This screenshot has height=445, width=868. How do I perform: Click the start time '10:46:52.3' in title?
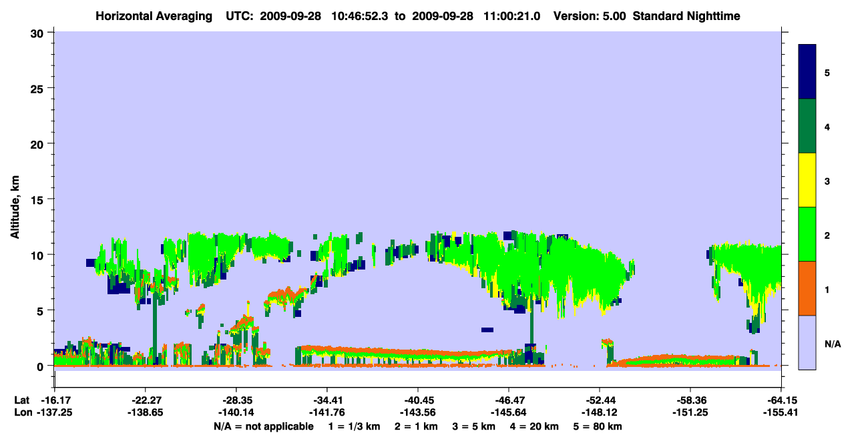click(361, 15)
